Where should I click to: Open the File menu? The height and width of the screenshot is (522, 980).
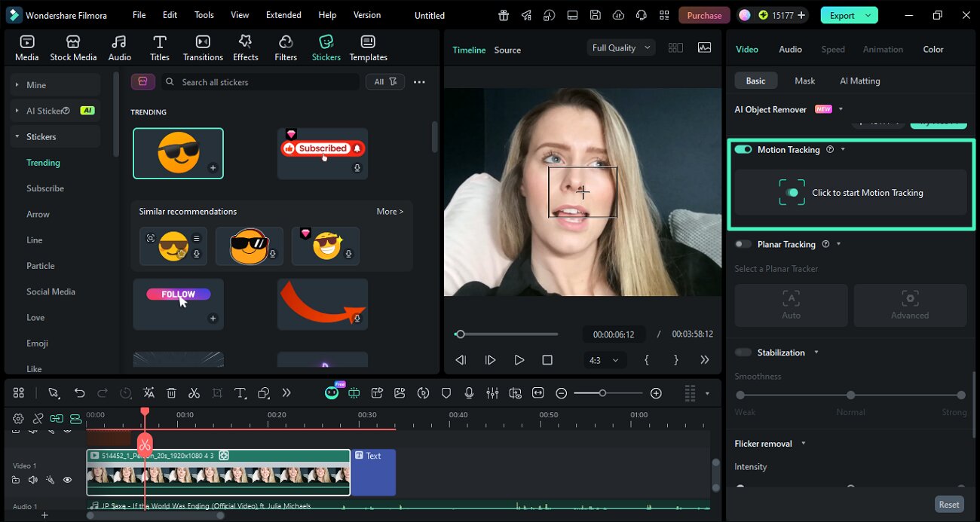click(x=139, y=15)
